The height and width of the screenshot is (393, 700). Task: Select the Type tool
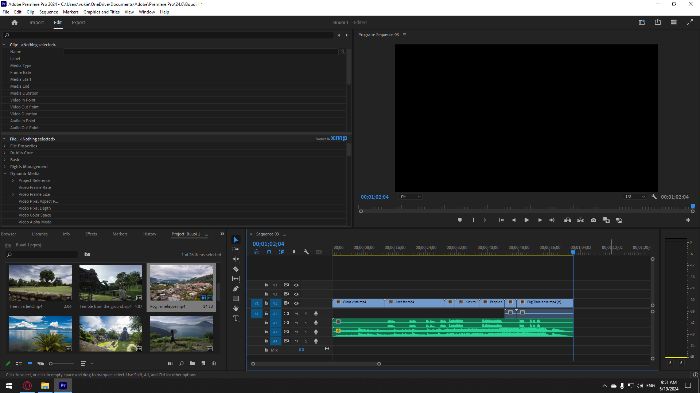(x=236, y=318)
